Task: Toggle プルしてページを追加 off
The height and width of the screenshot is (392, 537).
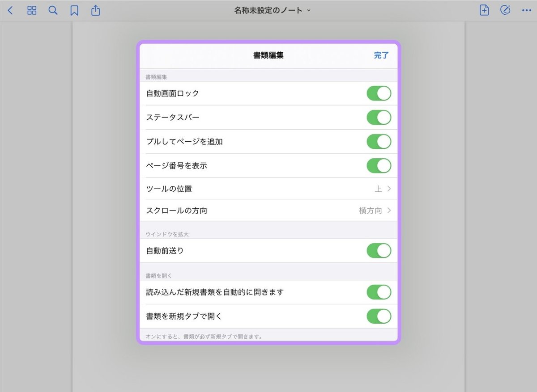Action: [379, 141]
